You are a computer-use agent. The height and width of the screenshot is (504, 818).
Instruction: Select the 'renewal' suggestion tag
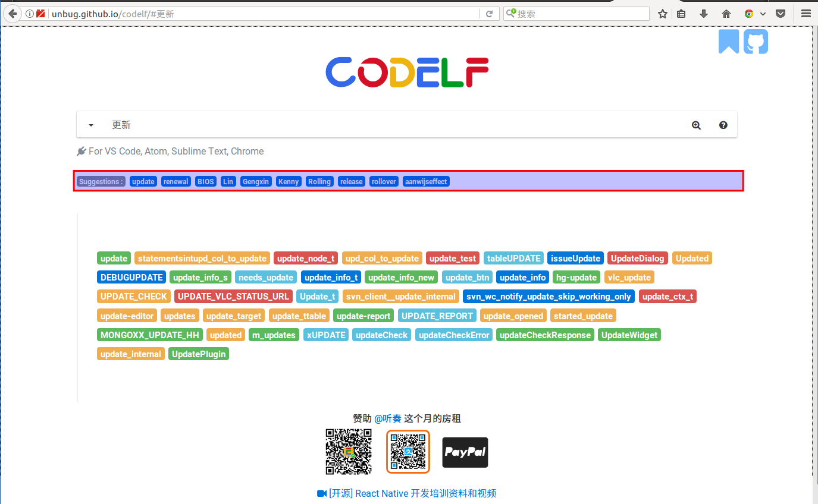(176, 181)
